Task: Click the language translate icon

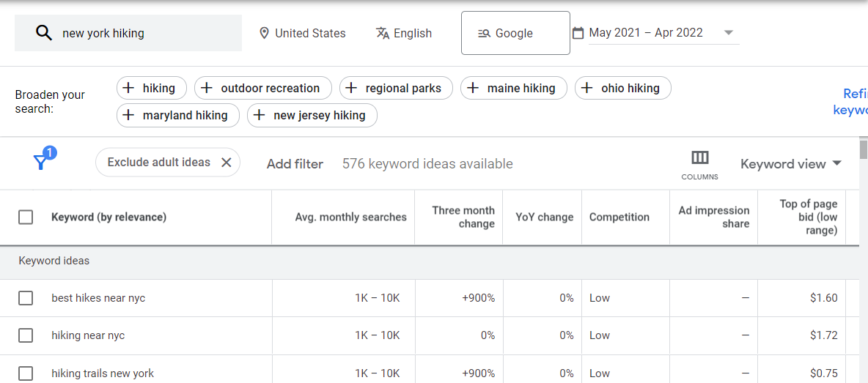Action: [x=383, y=33]
